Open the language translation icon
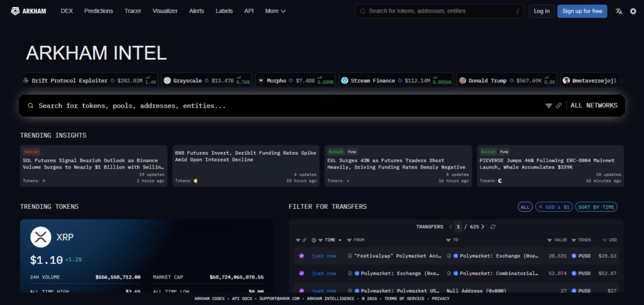 619,11
